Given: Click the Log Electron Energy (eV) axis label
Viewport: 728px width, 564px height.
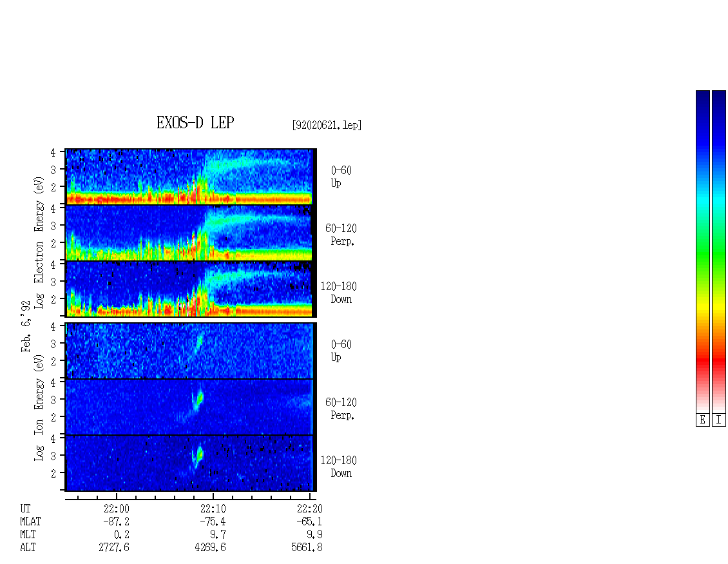Looking at the screenshot, I should pyautogui.click(x=39, y=242).
